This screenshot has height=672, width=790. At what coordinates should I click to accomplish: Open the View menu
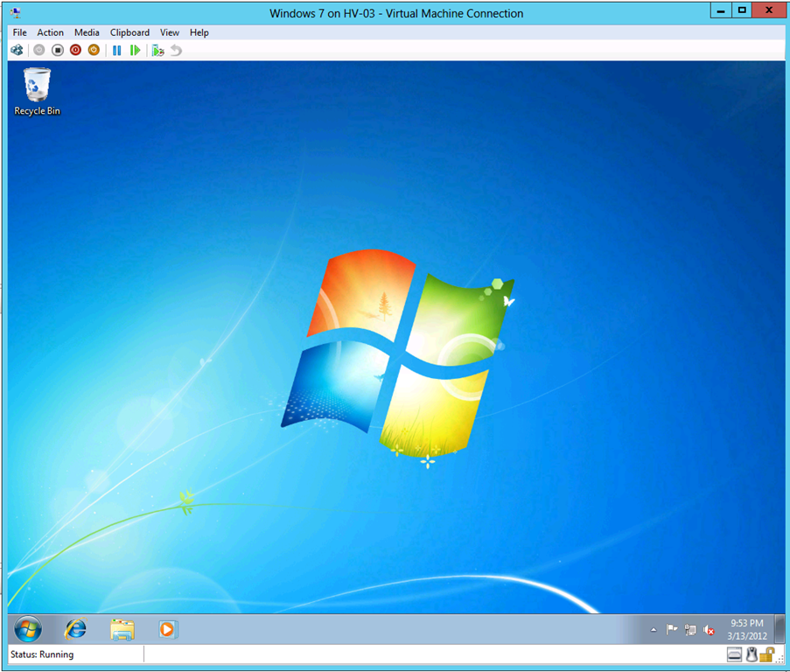(170, 32)
